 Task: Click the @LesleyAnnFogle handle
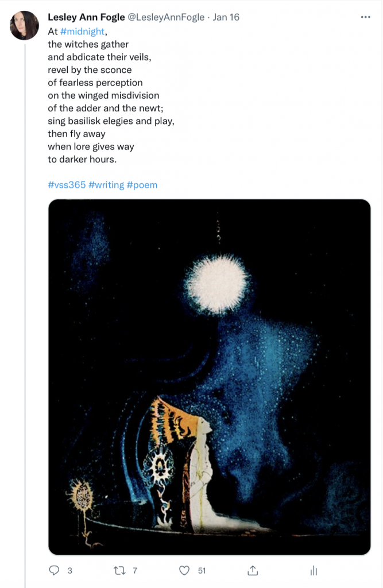tap(166, 17)
